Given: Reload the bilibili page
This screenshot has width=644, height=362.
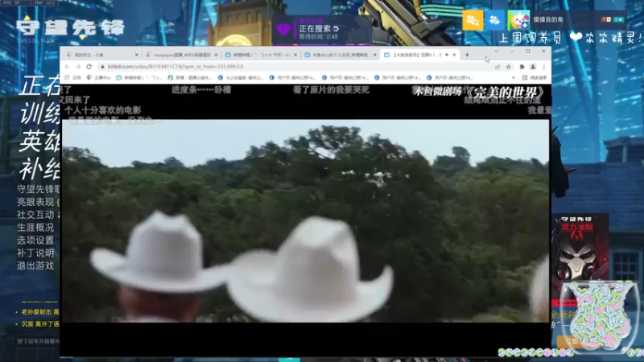Looking at the screenshot, I should click(89, 67).
